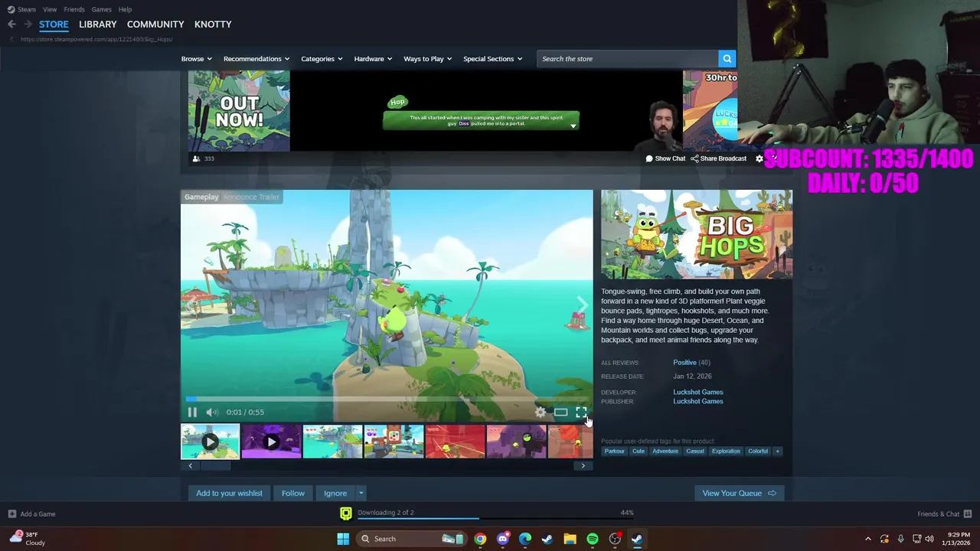The image size is (980, 551).
Task: Mute the trailer volume icon
Action: tap(211, 412)
